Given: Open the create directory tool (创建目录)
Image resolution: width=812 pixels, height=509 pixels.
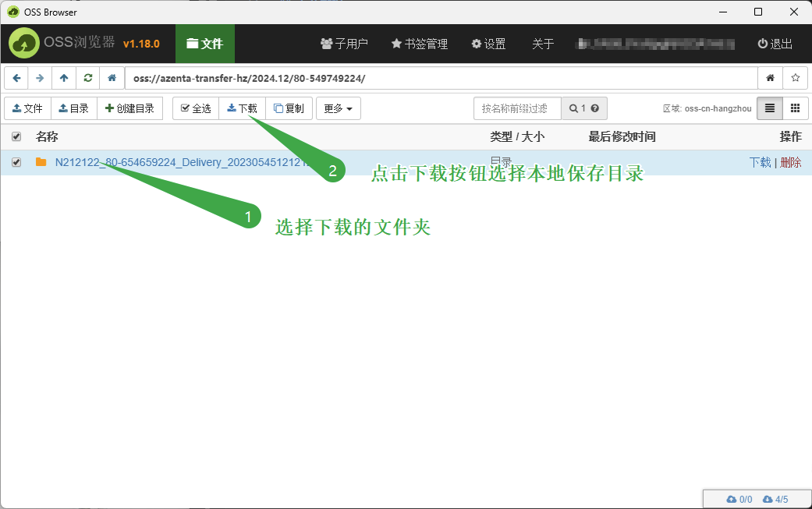Looking at the screenshot, I should click(x=130, y=108).
